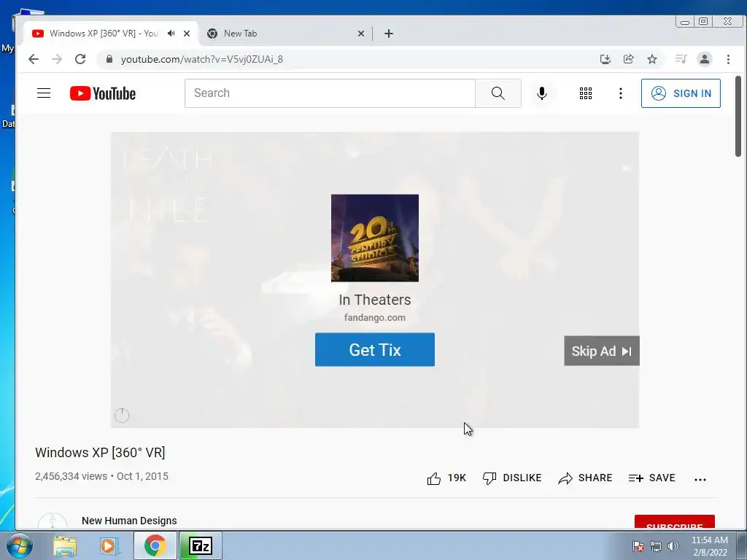The height and width of the screenshot is (560, 747).
Task: Open the 7-Zip taskbar icon
Action: coord(201,545)
